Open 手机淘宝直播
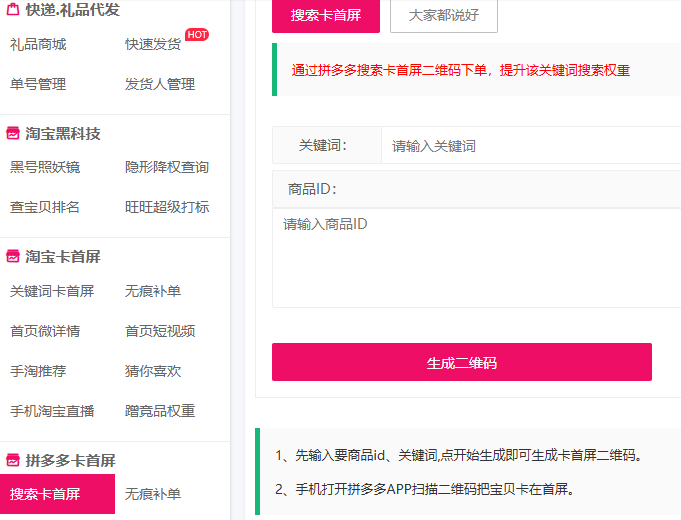 tap(52, 411)
